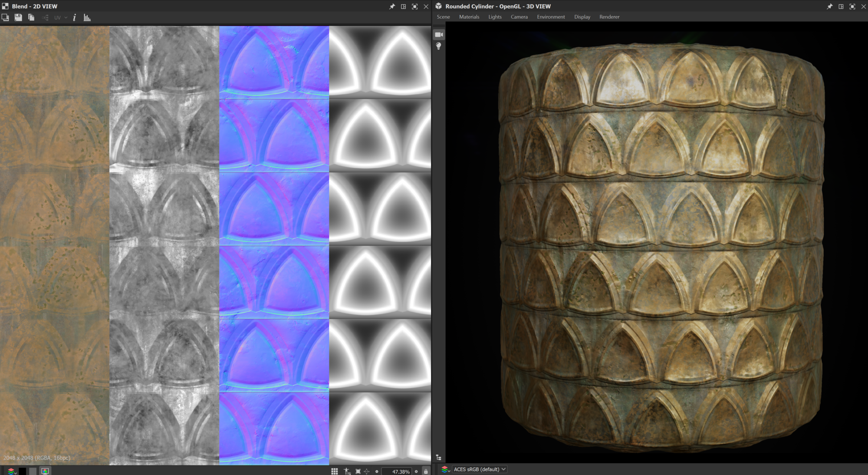The width and height of the screenshot is (868, 475).
Task: Click the save bitmap floppy icon
Action: (x=18, y=17)
